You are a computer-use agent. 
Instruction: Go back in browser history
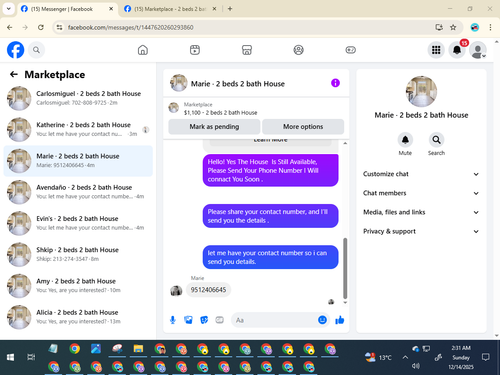coord(10,27)
